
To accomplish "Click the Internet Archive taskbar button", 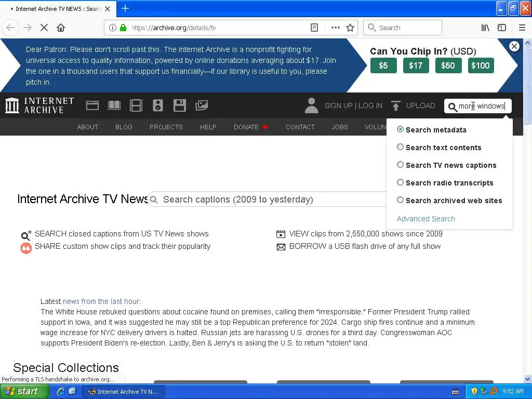I will click(124, 392).
